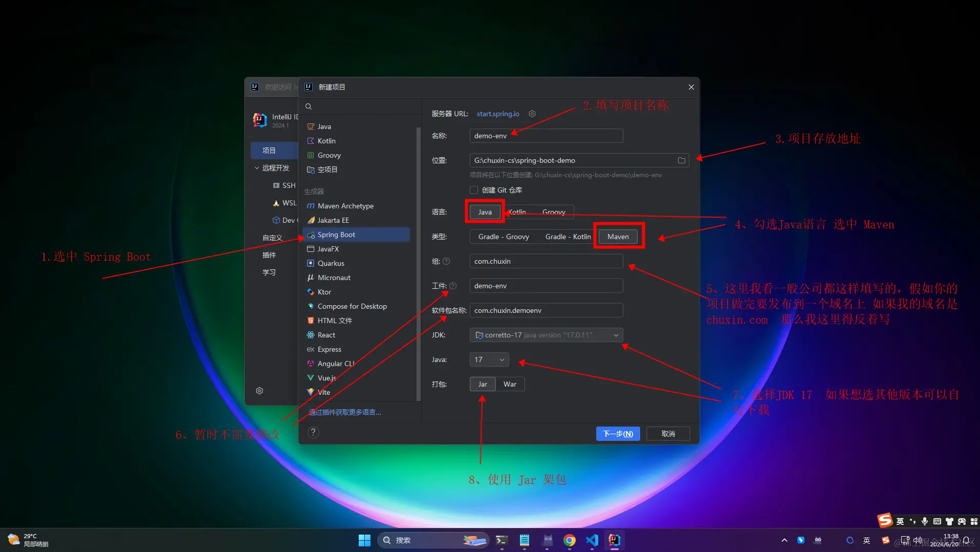The image size is (980, 552).
Task: Open Chrome from taskbar
Action: pos(569,540)
